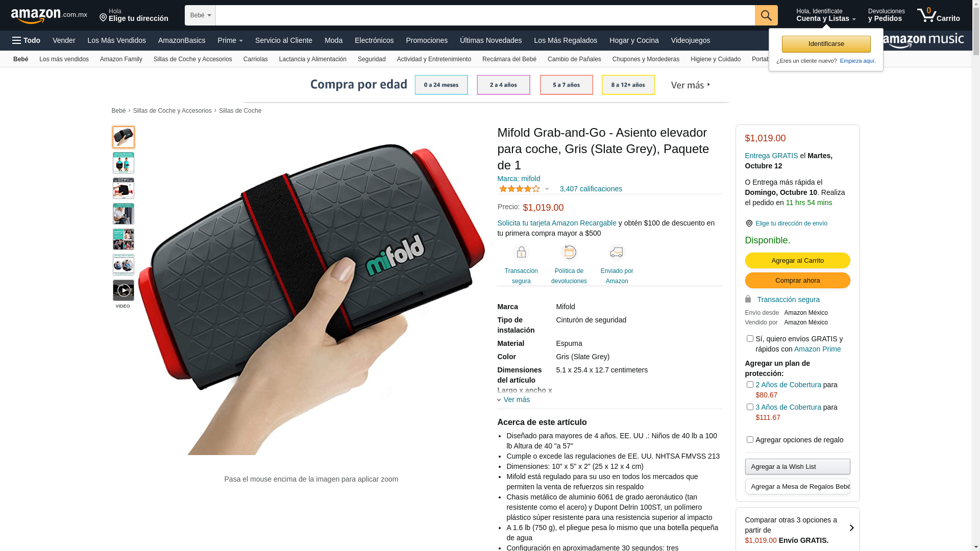Screen dimensions: 980x551
Task: Select Hogar y Cocina in navigation
Action: point(634,40)
